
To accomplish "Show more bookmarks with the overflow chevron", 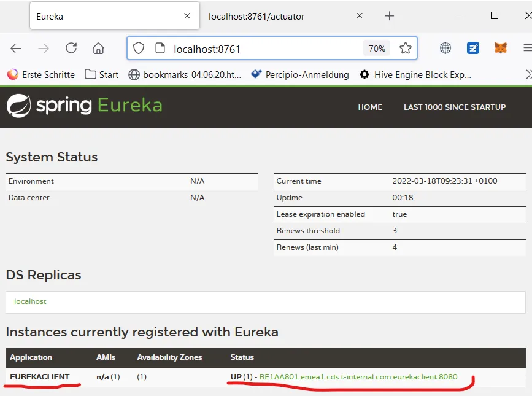I will [x=528, y=74].
